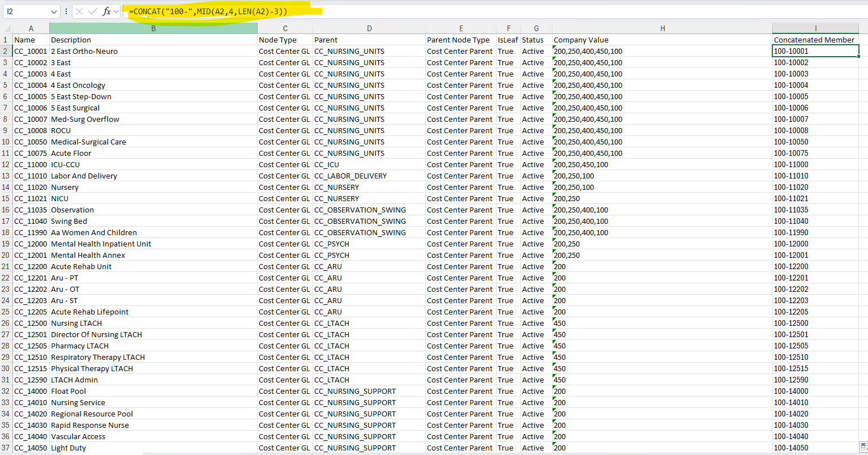The image size is (868, 455).
Task: Select cell containing 'NICU'
Action: tap(153, 198)
